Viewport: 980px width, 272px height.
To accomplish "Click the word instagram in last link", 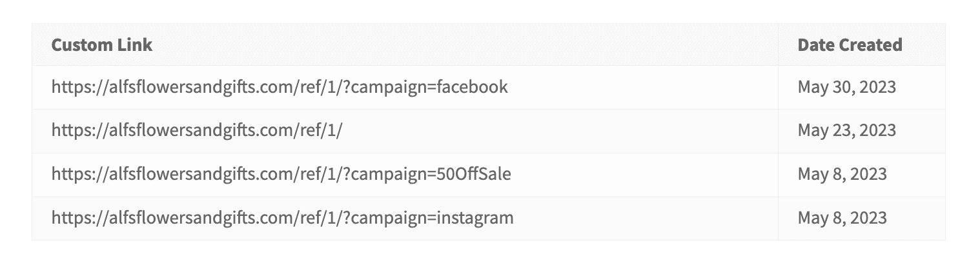I will coord(475,219).
